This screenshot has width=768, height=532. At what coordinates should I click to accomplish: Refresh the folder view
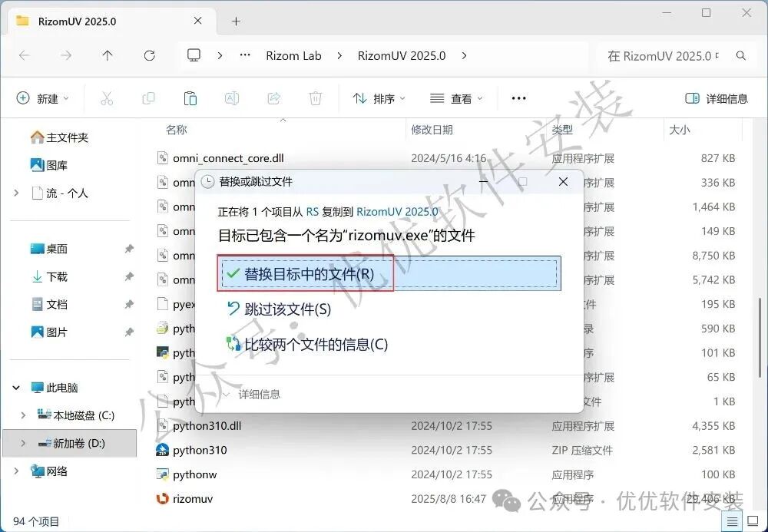coord(150,56)
